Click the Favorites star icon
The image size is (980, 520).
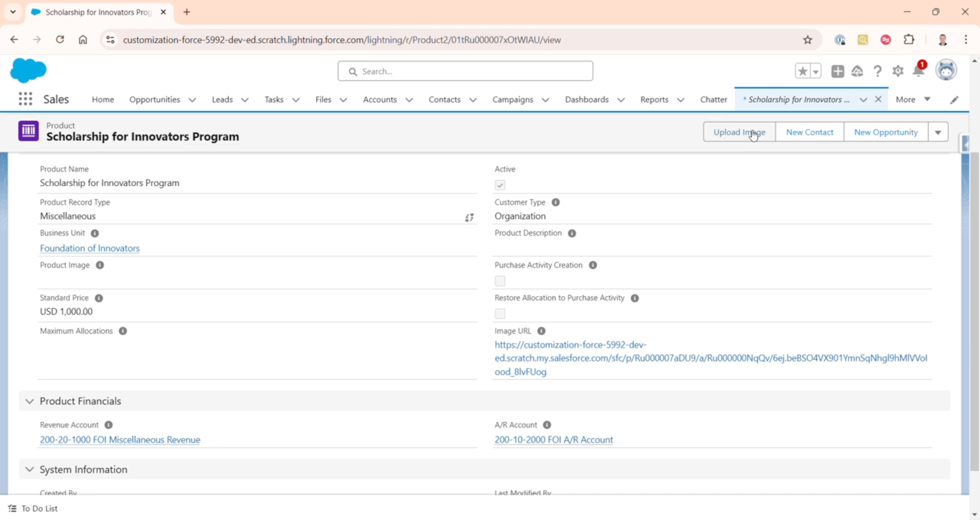point(803,71)
